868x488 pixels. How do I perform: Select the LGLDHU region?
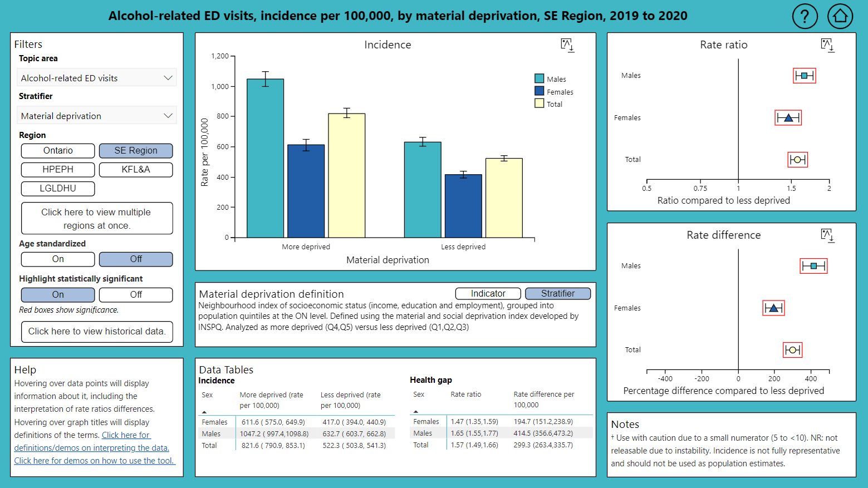(58, 189)
